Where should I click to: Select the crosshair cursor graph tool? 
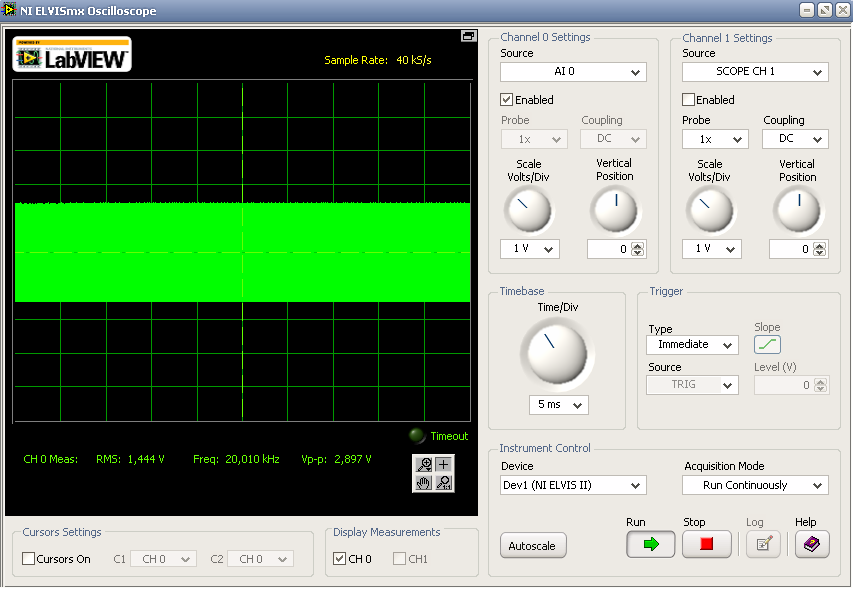click(x=443, y=464)
